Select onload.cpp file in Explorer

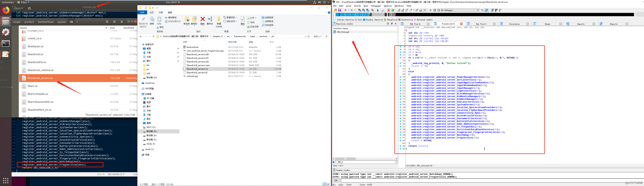(192, 76)
